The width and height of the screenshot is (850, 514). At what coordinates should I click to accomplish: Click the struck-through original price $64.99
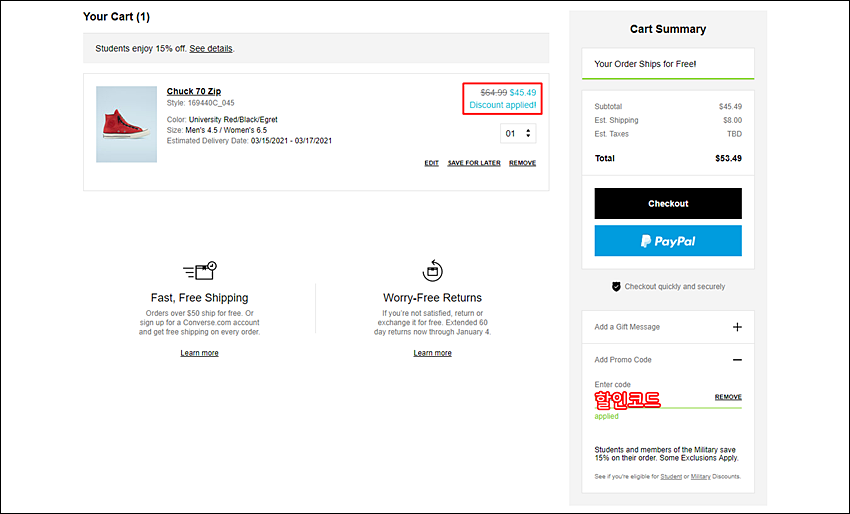(494, 93)
